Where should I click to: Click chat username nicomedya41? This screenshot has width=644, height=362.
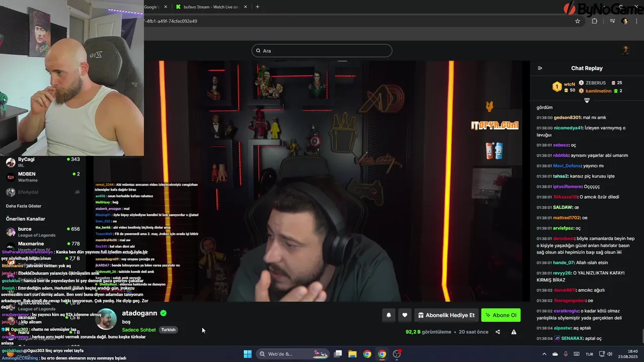coord(568,128)
